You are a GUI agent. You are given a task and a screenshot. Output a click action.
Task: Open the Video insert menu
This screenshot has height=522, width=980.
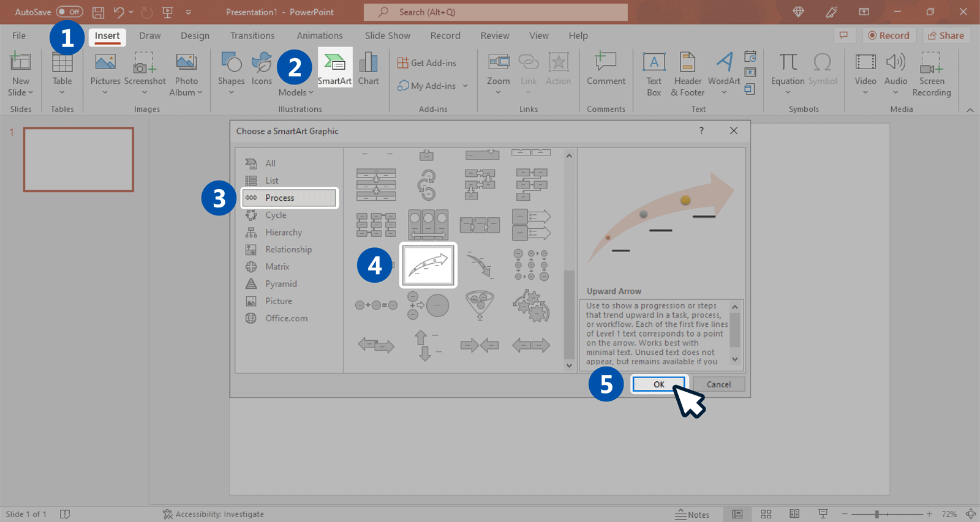[x=865, y=74]
